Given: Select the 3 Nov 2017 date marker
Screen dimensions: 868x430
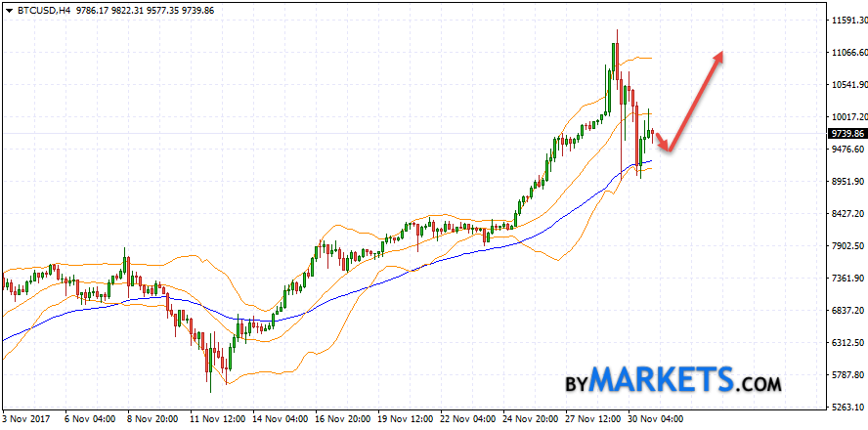Looking at the screenshot, I should (28, 418).
